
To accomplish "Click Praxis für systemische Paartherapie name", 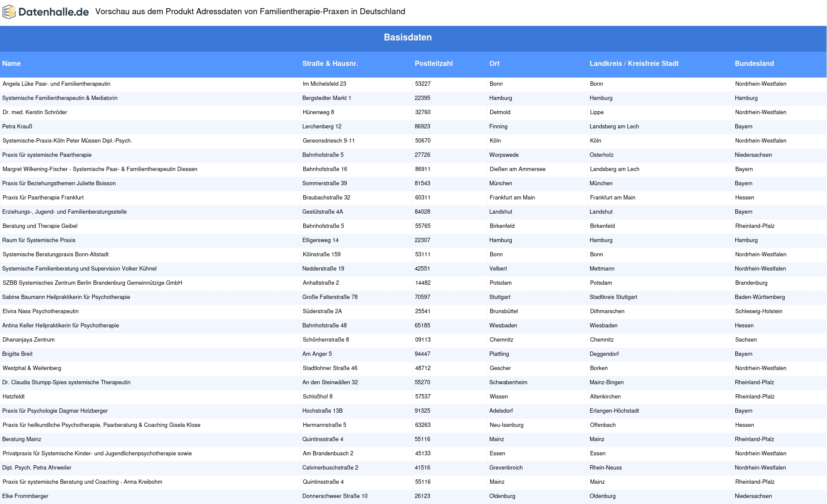I will coord(47,155).
